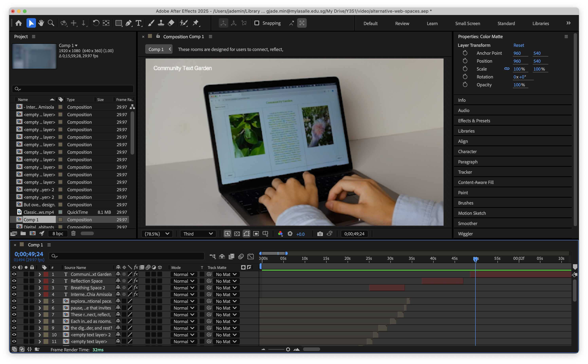Select the Rectangle shape tool
The image size is (588, 364).
118,23
